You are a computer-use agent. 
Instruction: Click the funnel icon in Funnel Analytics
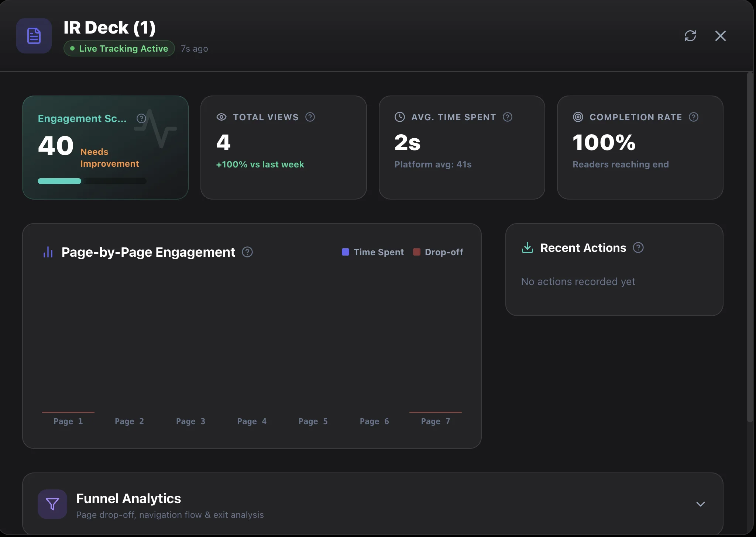point(52,504)
